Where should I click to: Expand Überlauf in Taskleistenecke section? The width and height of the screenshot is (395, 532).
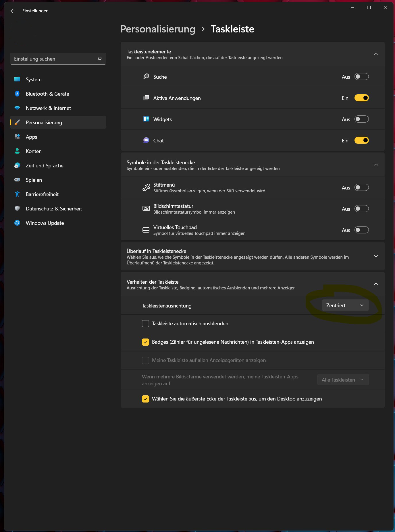click(376, 256)
